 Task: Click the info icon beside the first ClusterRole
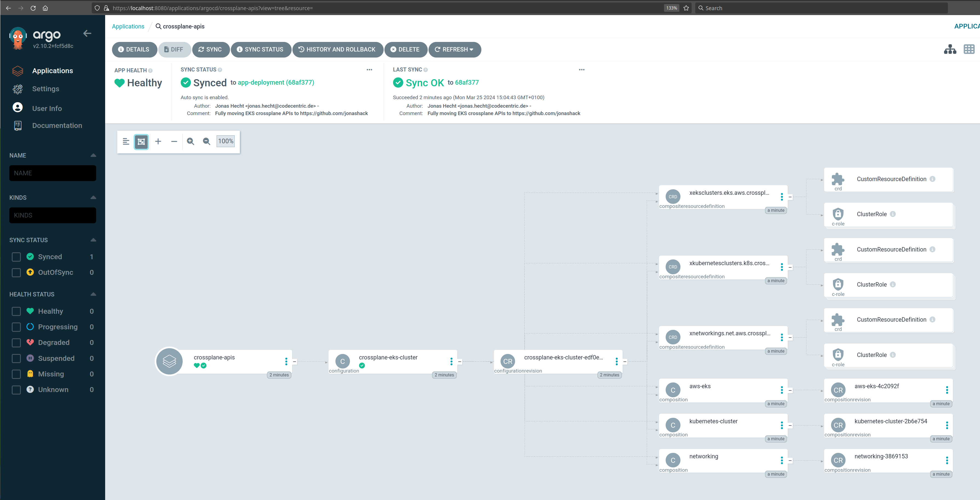click(x=892, y=214)
